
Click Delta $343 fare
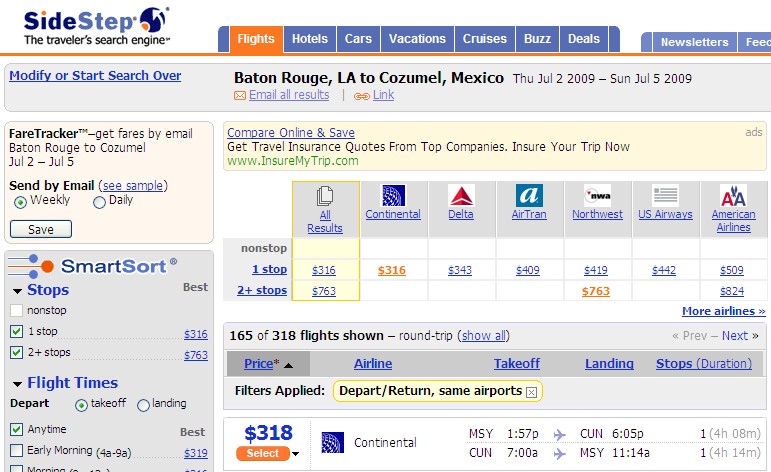point(460,270)
